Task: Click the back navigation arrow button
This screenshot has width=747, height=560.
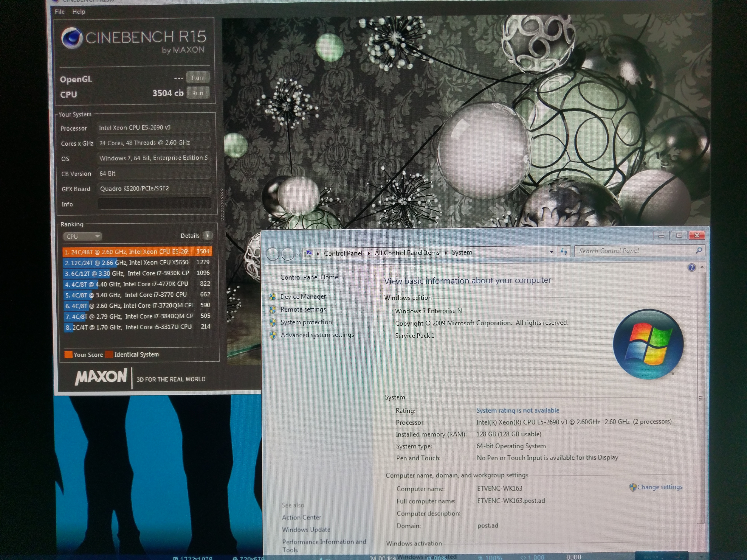Action: [x=273, y=254]
